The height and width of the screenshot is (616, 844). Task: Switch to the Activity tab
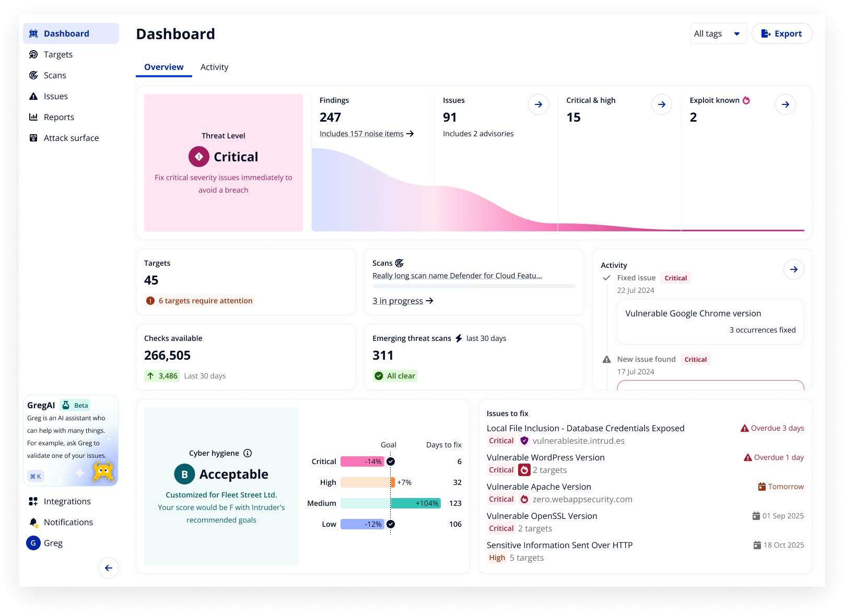214,67
